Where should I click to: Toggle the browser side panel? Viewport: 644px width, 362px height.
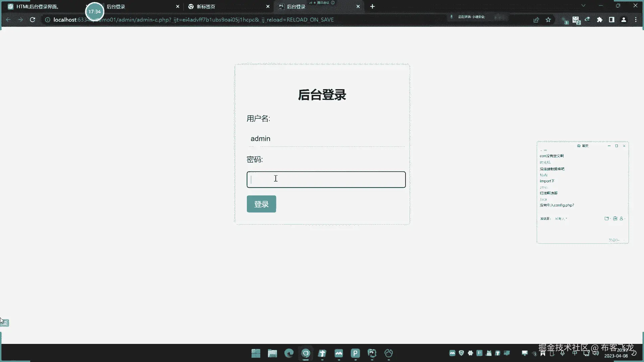611,20
